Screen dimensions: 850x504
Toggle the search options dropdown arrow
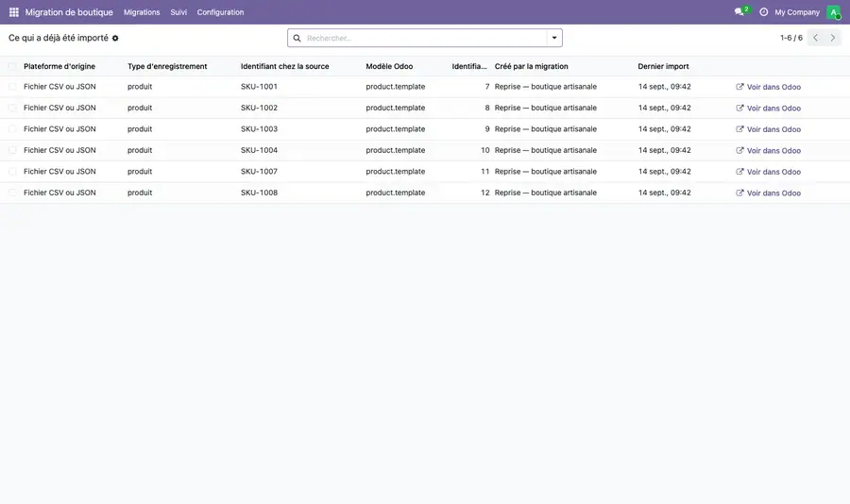(554, 38)
